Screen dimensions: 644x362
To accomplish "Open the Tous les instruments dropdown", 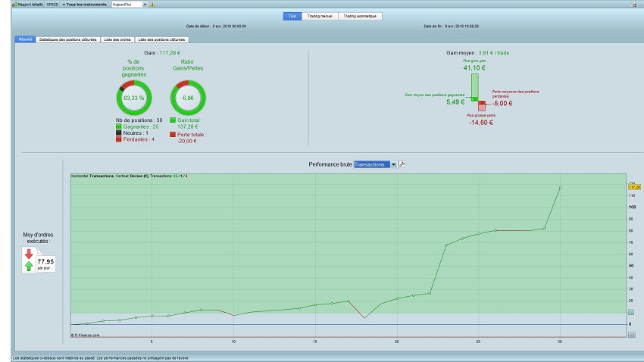I will [x=84, y=5].
